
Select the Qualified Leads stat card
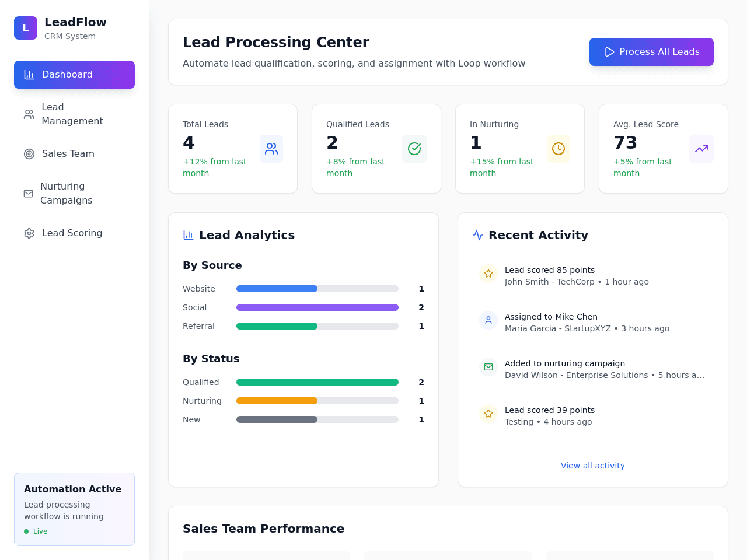tap(376, 149)
